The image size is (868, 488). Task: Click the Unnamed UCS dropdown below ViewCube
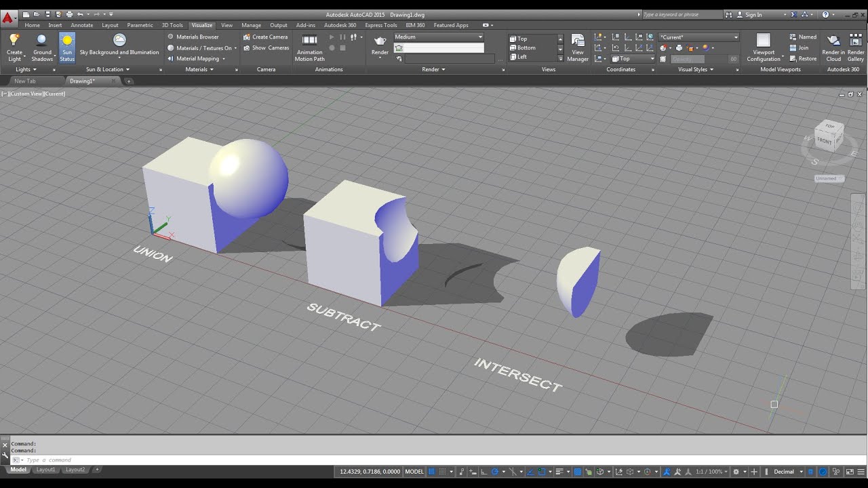click(x=829, y=178)
